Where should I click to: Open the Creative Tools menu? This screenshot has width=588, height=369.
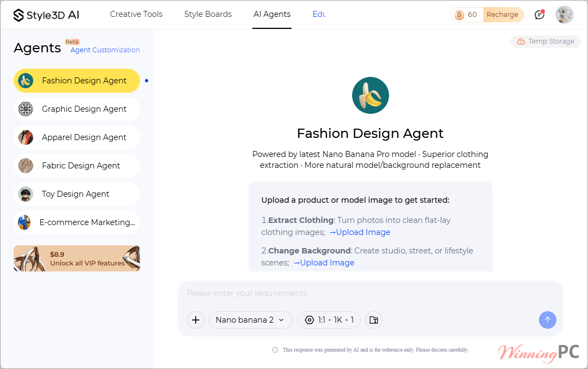[x=136, y=14]
